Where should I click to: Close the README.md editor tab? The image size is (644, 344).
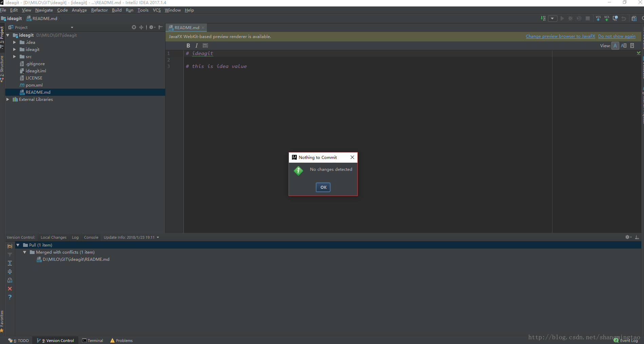203,28
